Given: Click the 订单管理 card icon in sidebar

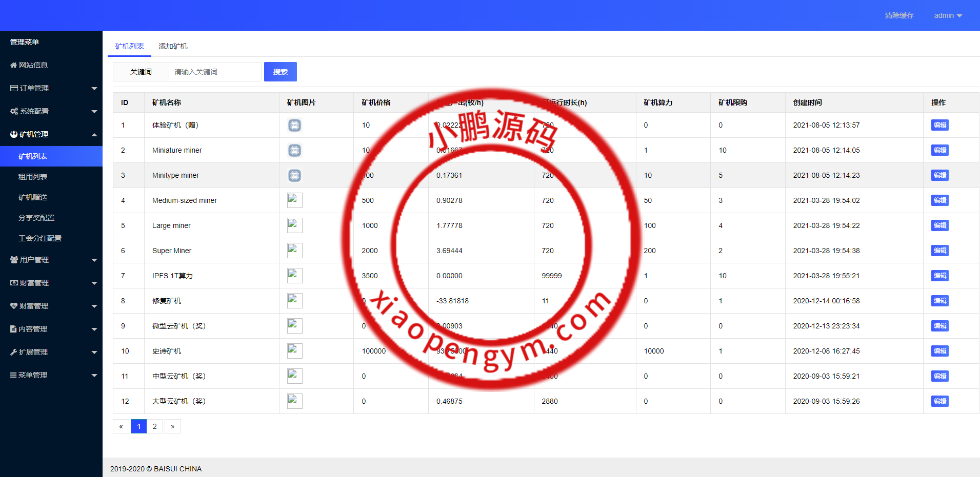Looking at the screenshot, I should click(x=14, y=88).
